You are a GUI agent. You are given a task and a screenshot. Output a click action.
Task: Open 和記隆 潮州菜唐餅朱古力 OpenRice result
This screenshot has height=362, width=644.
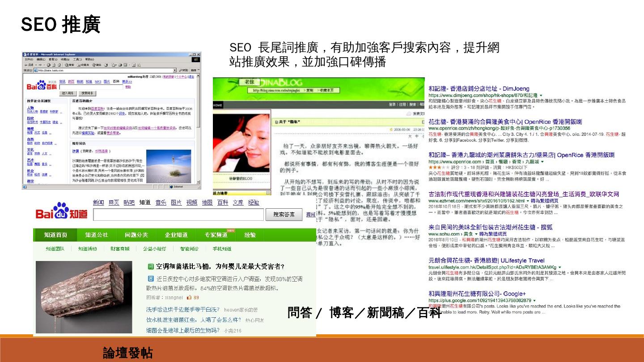521,155
